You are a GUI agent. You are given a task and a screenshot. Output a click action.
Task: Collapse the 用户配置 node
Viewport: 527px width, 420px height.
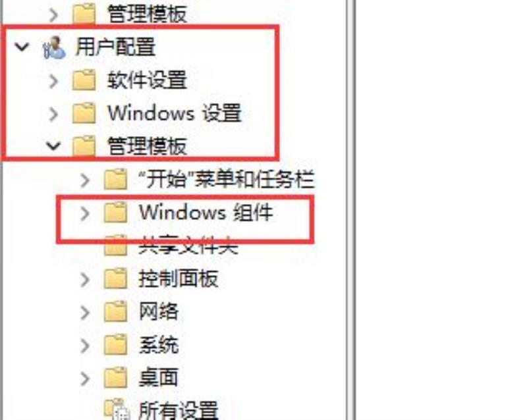pos(22,47)
